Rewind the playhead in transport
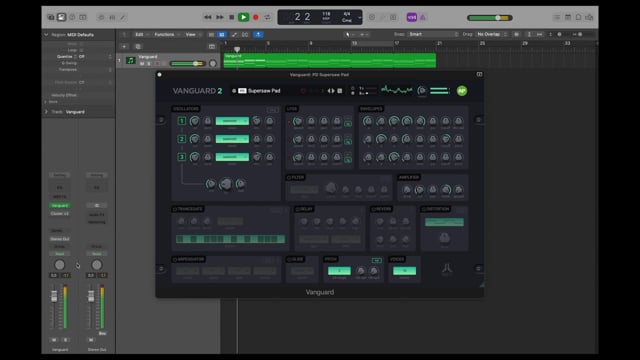 tap(207, 18)
